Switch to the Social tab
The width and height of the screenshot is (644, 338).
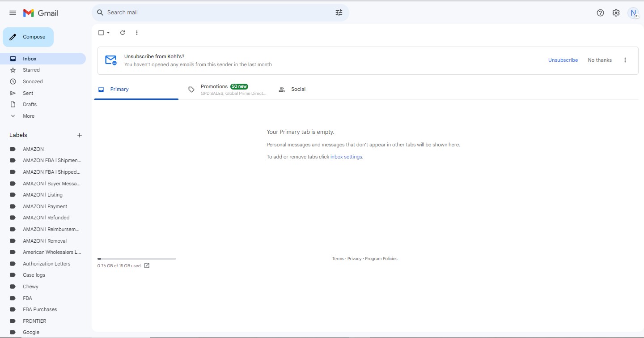point(317,90)
